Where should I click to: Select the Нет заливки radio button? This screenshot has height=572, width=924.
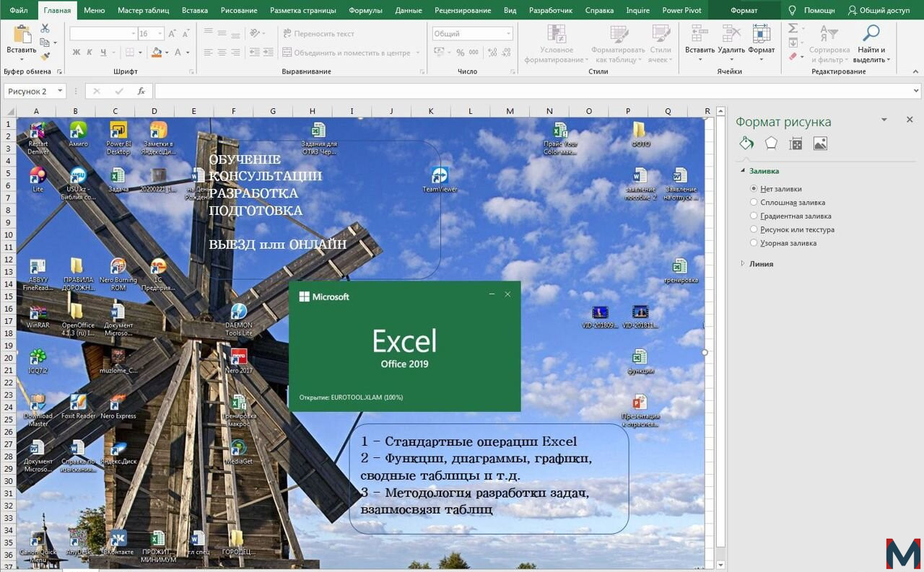click(x=754, y=188)
